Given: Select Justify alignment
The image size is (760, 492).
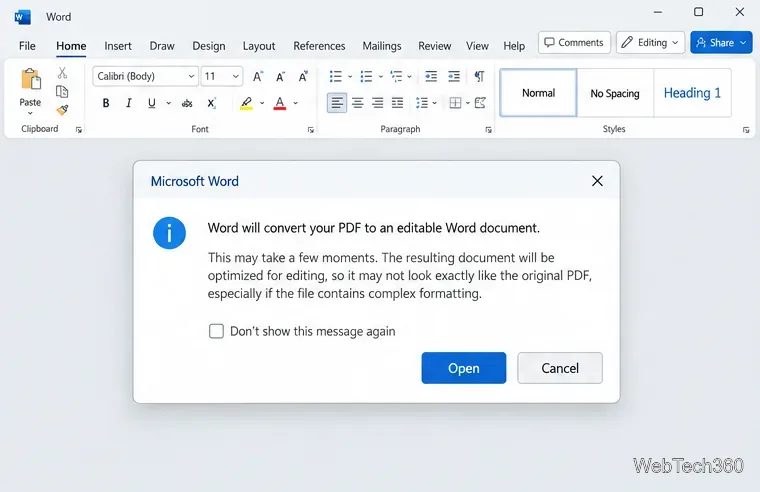Looking at the screenshot, I should click(397, 103).
